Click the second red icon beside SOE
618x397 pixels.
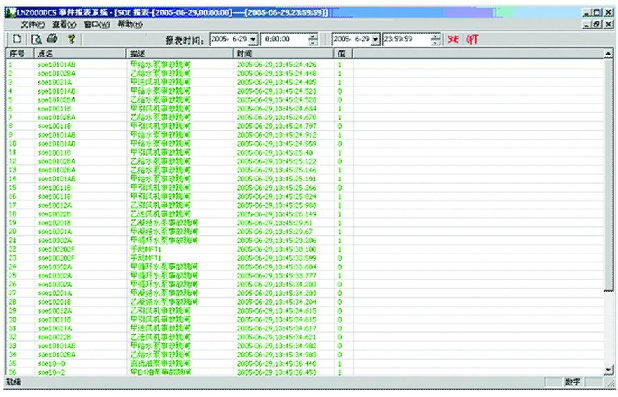point(472,39)
